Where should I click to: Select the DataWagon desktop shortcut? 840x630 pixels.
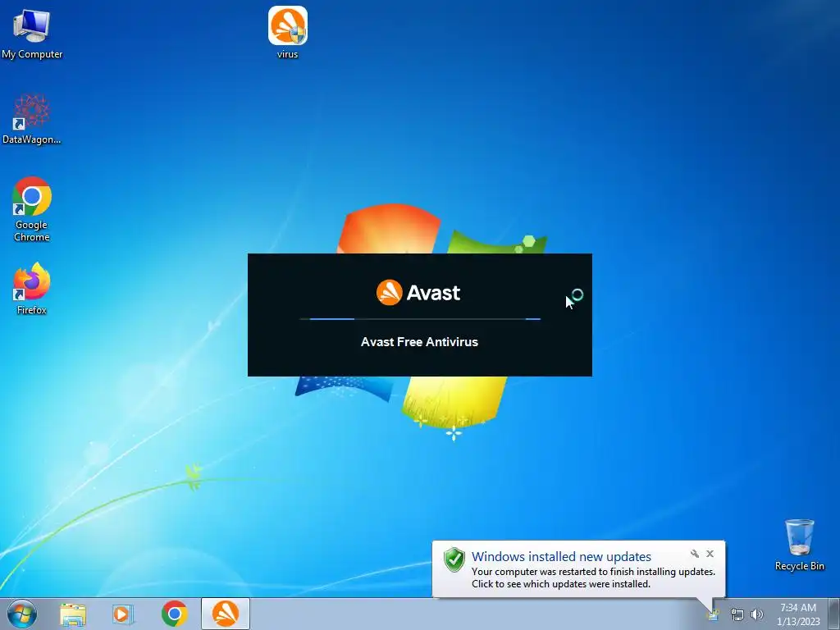(32, 119)
